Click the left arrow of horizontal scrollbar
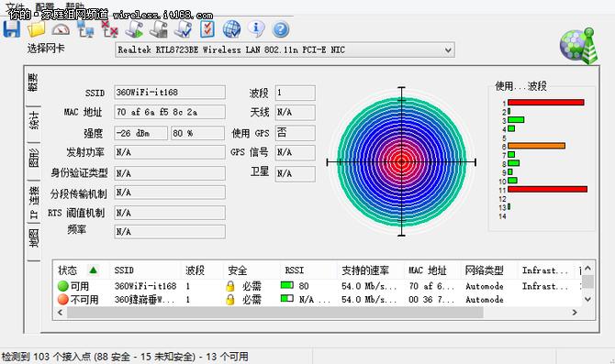 [60, 313]
